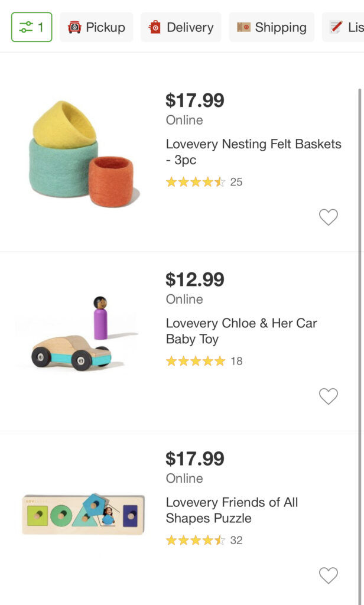Tap the Pickup car icon
Image resolution: width=364 pixels, height=605 pixels.
click(x=74, y=27)
